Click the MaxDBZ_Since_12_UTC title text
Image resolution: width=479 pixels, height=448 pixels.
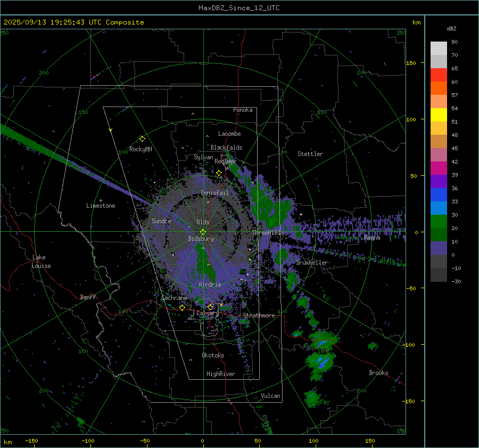239,8
